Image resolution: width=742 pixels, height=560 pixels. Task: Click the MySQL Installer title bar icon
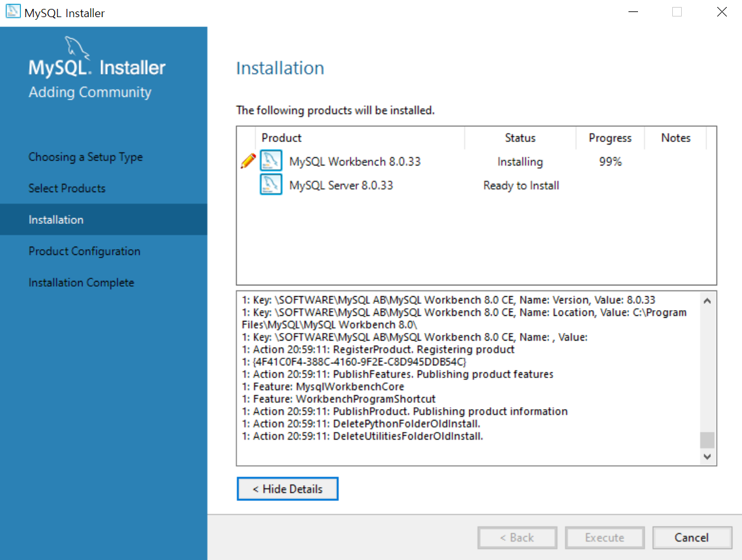point(13,11)
